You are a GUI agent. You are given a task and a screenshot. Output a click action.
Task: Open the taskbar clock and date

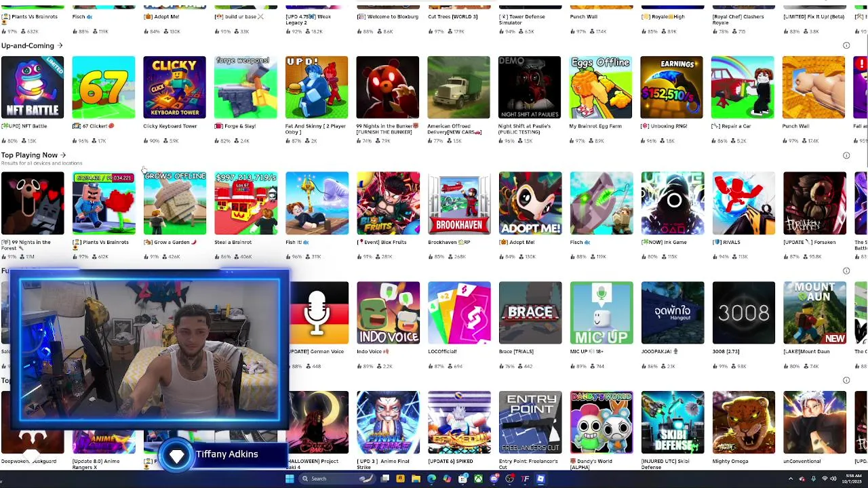tap(852, 479)
